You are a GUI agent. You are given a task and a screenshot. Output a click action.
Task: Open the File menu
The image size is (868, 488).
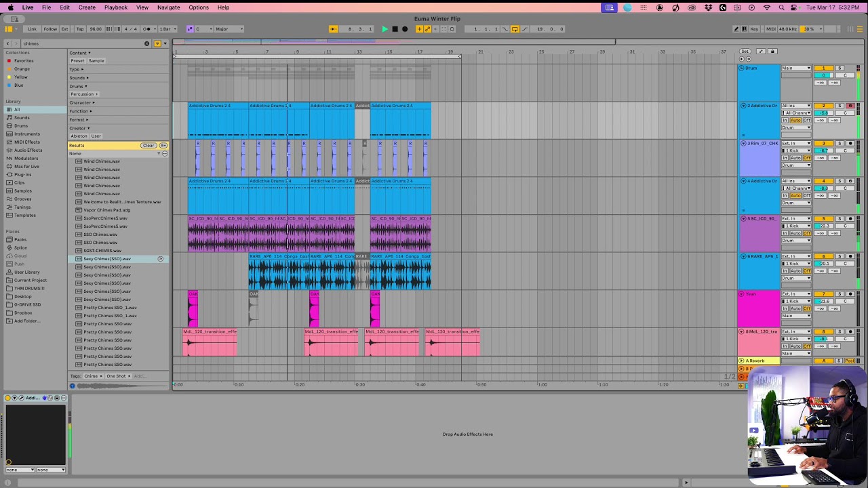pyautogui.click(x=46, y=7)
